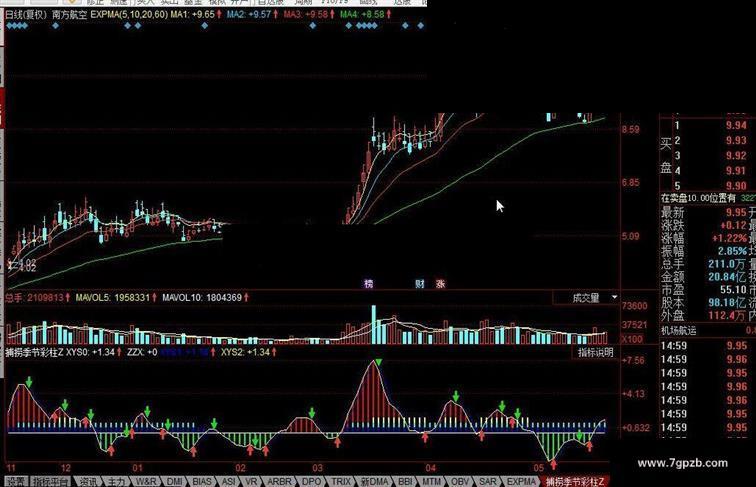
Task: Select the BBI indicator tab
Action: [405, 481]
